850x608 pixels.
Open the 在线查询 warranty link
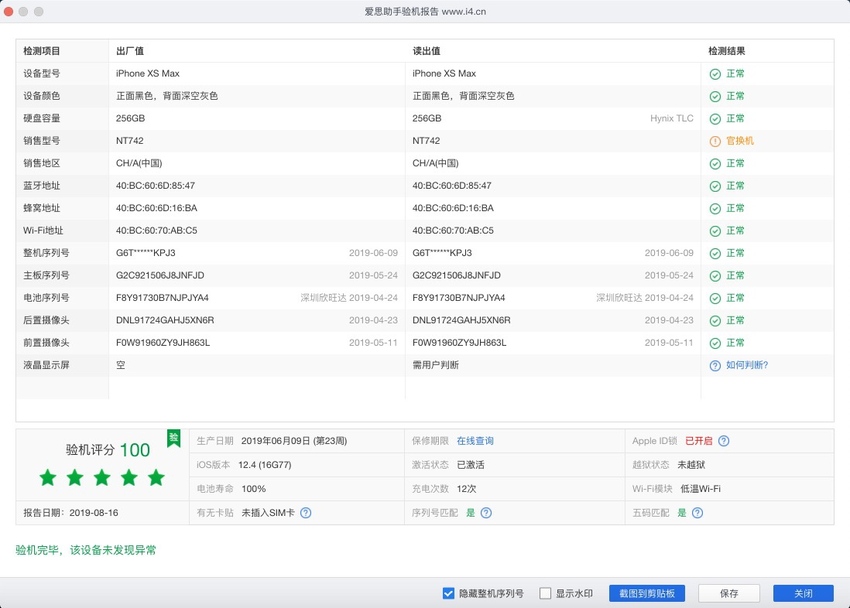click(x=475, y=441)
